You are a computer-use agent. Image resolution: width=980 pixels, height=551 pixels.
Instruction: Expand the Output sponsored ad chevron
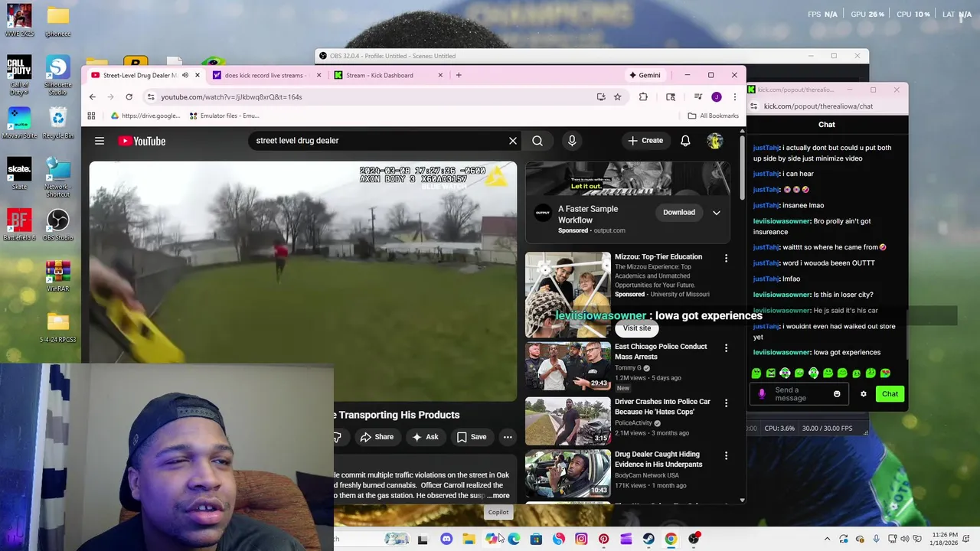717,213
